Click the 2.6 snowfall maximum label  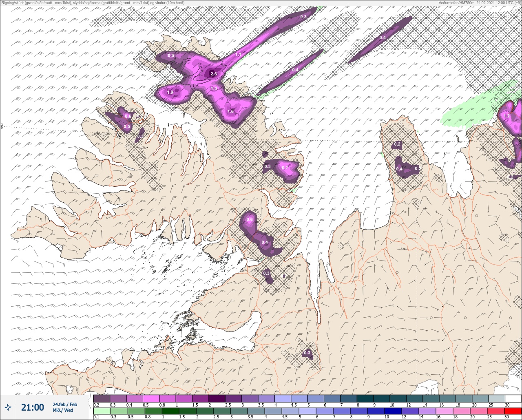coord(213,74)
